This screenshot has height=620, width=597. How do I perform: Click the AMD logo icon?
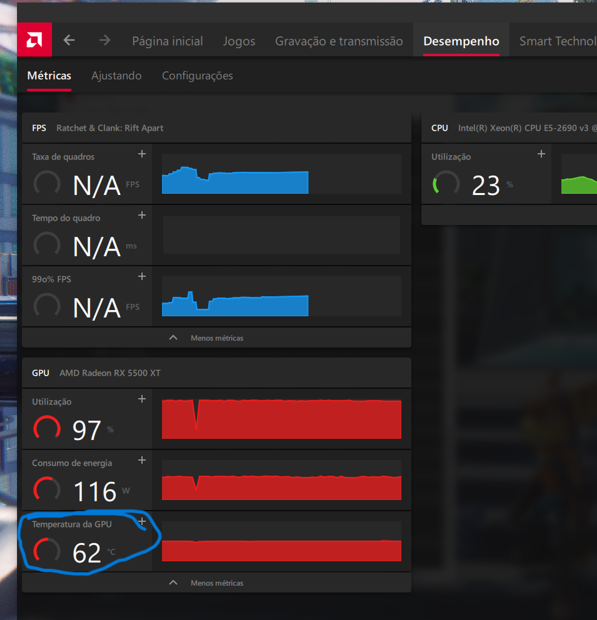point(34,40)
